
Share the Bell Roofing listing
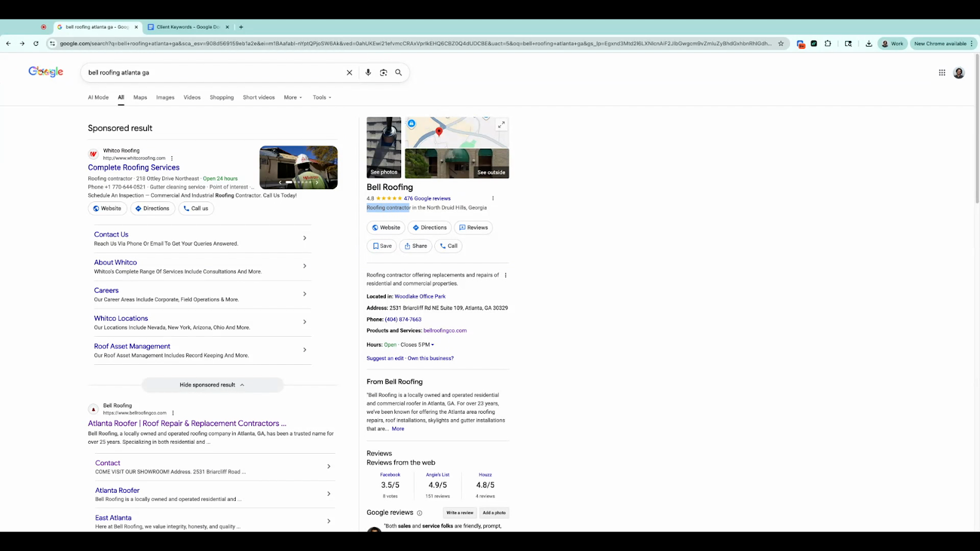[x=416, y=246]
